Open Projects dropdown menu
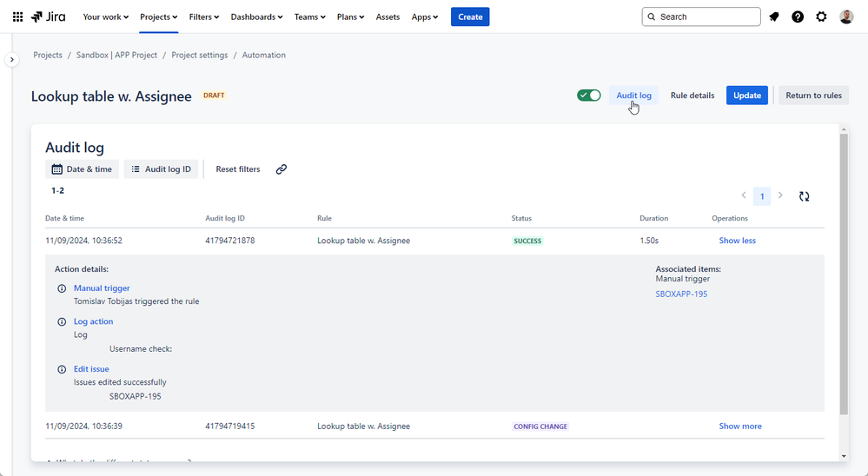The width and height of the screenshot is (868, 476). [158, 17]
